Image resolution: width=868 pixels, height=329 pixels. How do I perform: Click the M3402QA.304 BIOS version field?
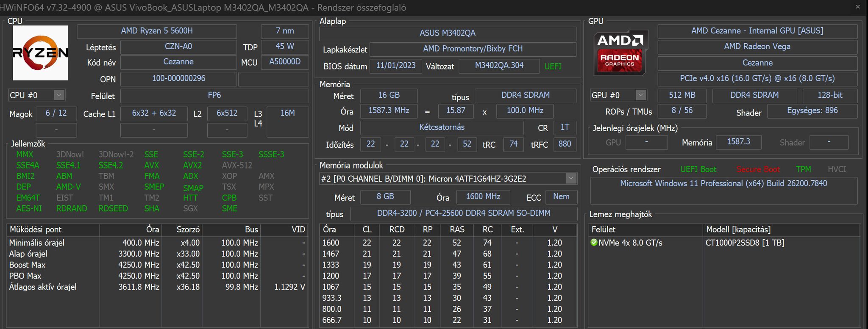[499, 66]
